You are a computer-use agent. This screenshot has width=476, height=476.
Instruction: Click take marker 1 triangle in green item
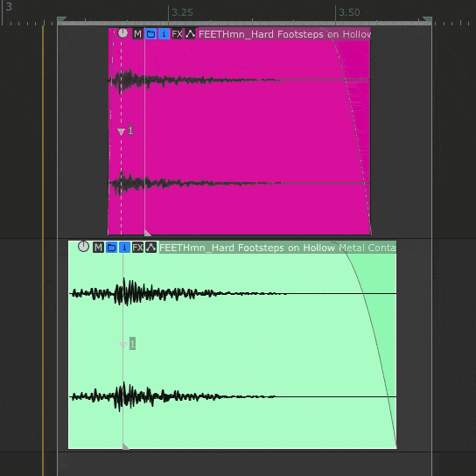tap(122, 345)
